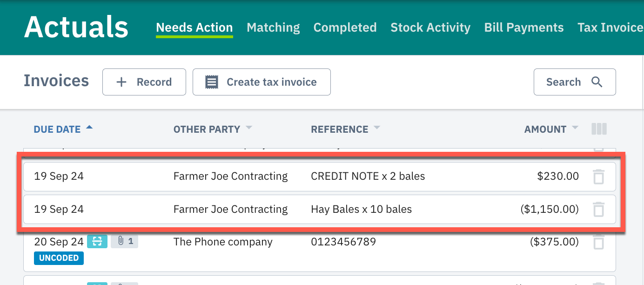
Task: Expand the Amount column sort arrow
Action: point(575,128)
